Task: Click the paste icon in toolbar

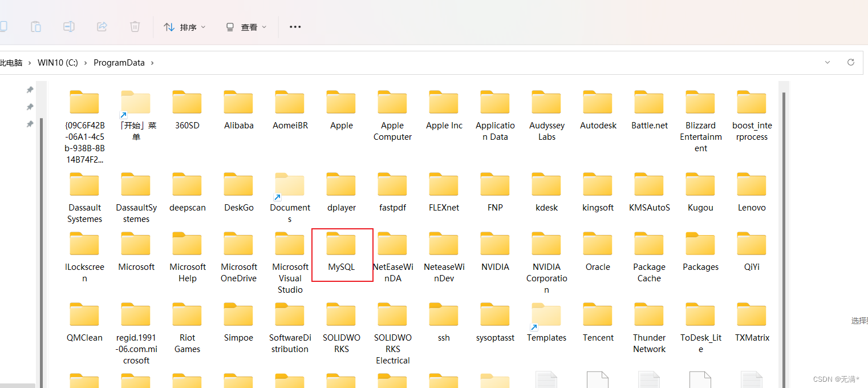Action: click(35, 26)
